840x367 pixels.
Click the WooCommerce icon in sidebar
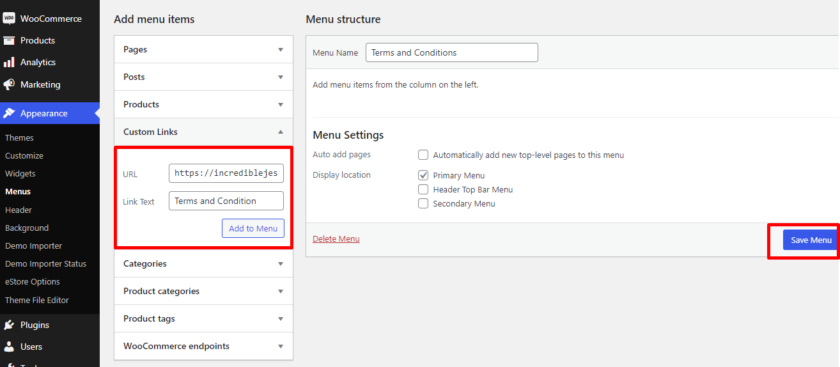9,18
